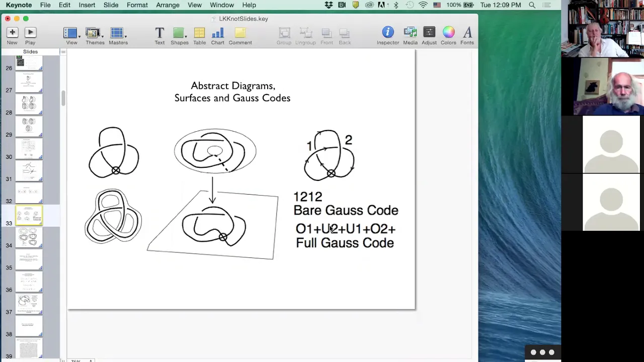The height and width of the screenshot is (362, 644).
Task: Click the 'Full Gauss Code' text
Action: pyautogui.click(x=345, y=243)
